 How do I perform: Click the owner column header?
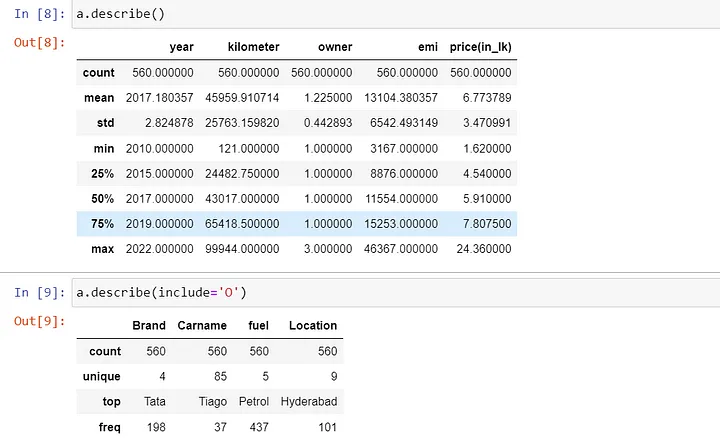[335, 47]
